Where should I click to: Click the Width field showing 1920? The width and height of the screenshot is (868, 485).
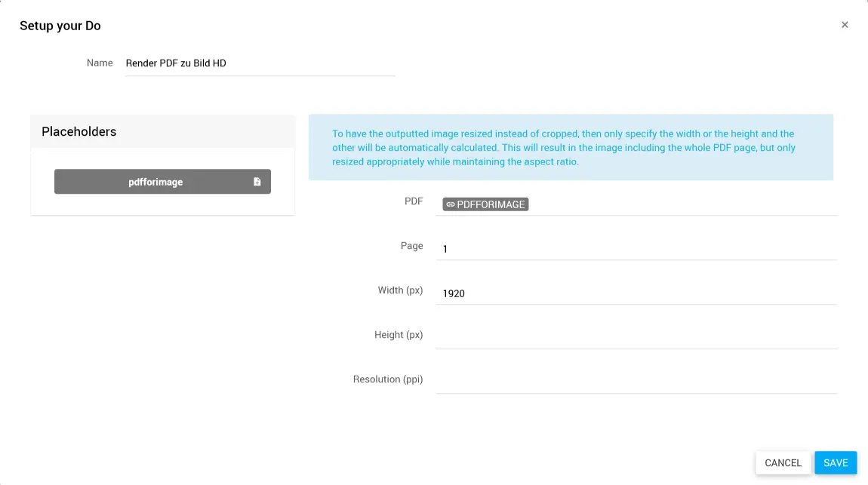(636, 293)
